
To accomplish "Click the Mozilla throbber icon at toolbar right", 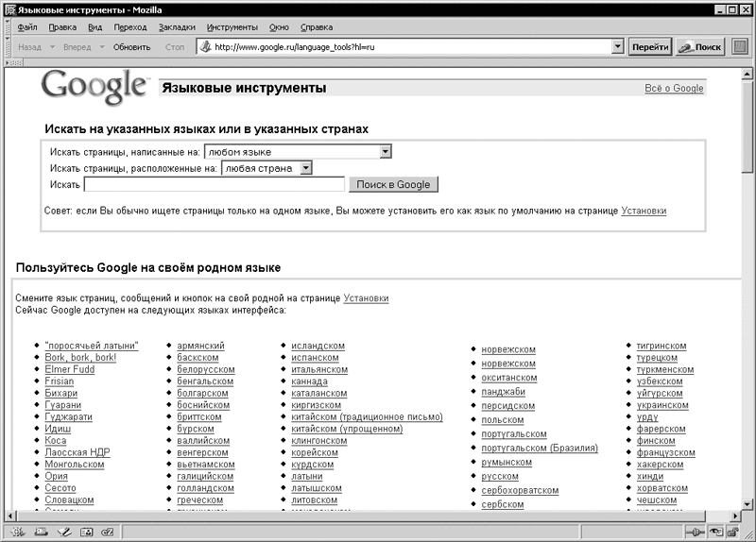I will tap(740, 46).
